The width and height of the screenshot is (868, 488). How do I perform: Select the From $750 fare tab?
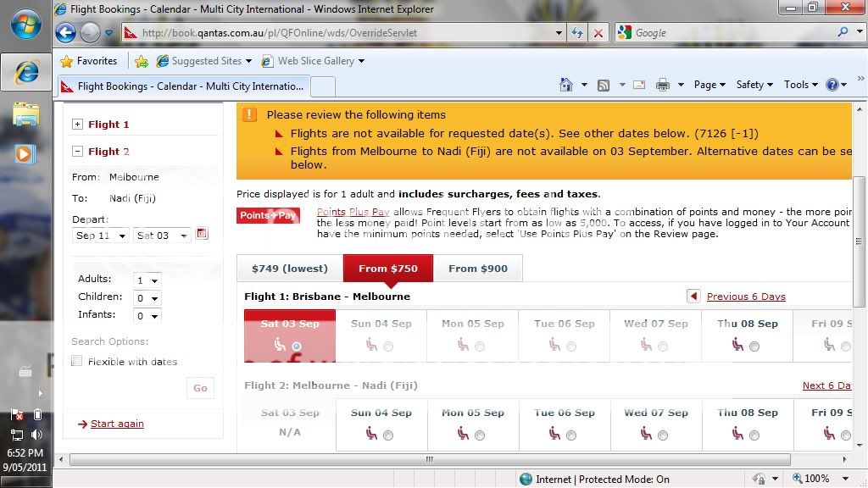(388, 269)
